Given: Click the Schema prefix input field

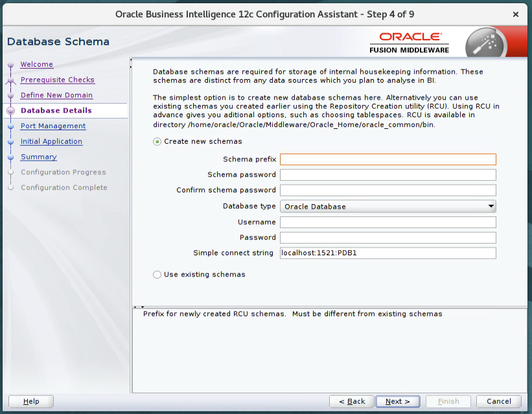Looking at the screenshot, I should (x=387, y=159).
